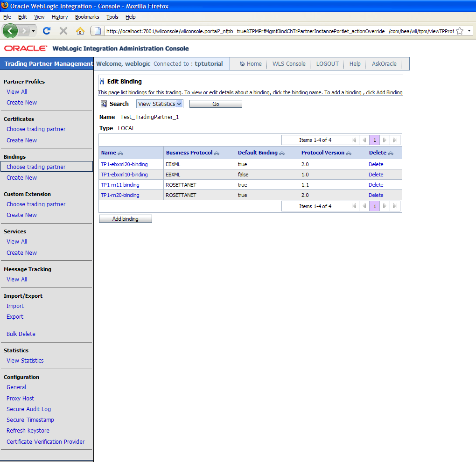Screen dimensions: 476x462
Task: Delete the TP1-rn20-binding row
Action: 376,195
